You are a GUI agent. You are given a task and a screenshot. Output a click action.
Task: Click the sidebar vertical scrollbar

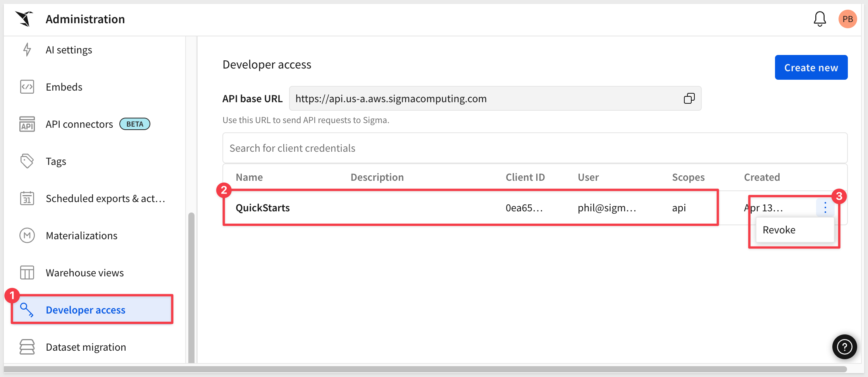[191, 287]
